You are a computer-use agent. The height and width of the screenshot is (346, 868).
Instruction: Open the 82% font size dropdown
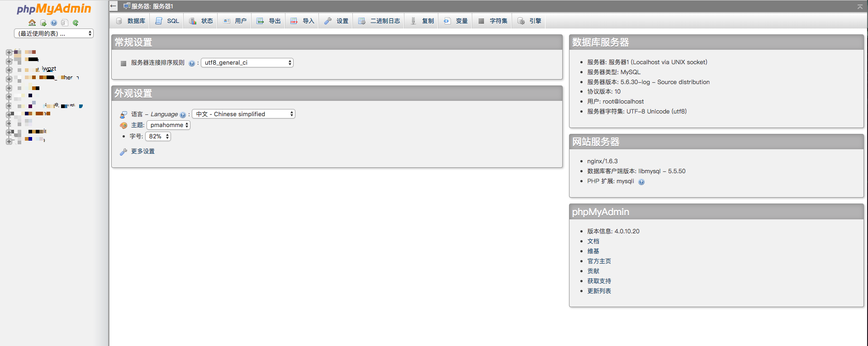tap(158, 137)
